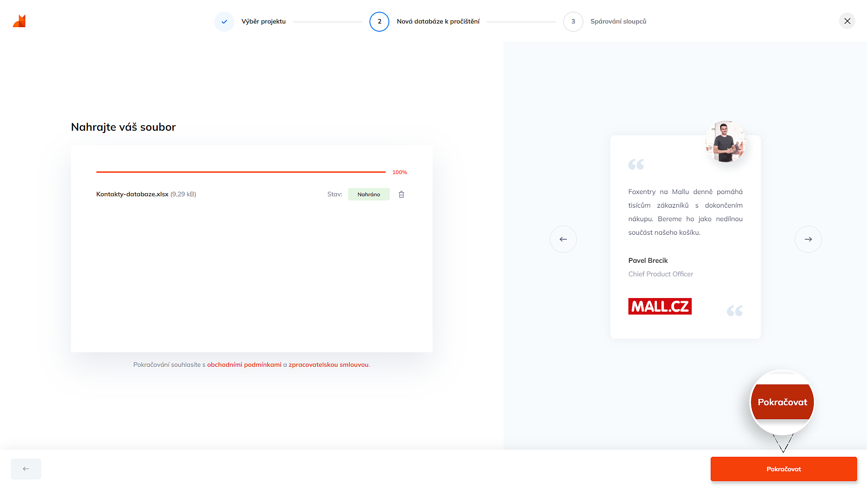Click step 3 number circle
Image resolution: width=868 pixels, height=488 pixels.
pos(573,22)
